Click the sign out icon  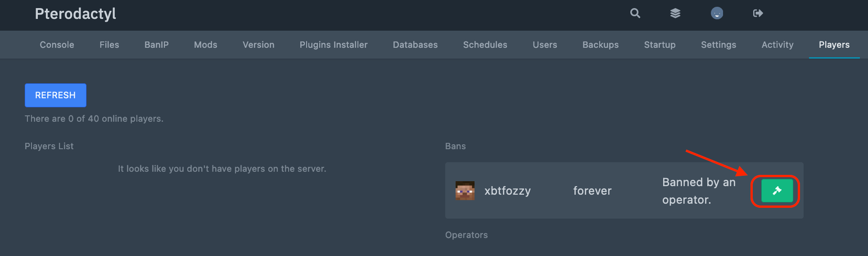point(758,14)
